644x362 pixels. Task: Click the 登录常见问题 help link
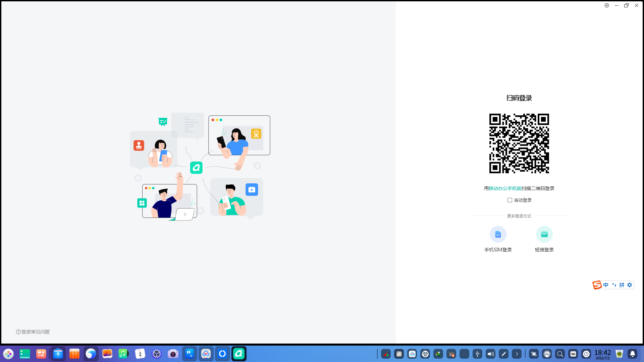point(33,332)
